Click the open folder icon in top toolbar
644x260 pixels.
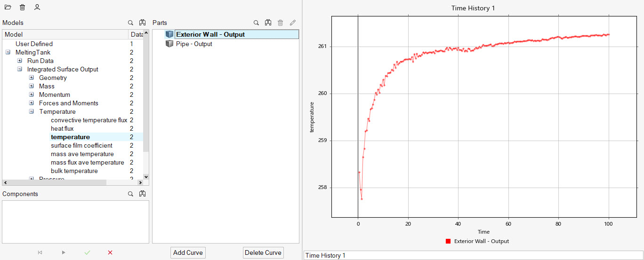click(x=8, y=8)
